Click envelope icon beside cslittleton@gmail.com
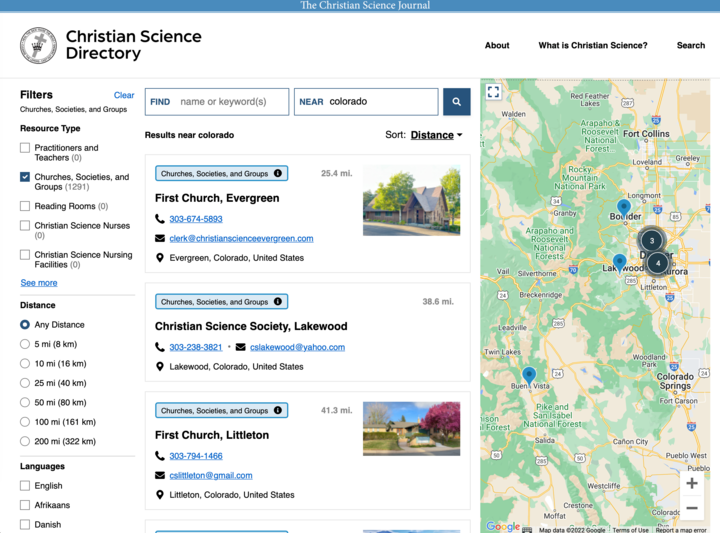The width and height of the screenshot is (720, 533). tap(160, 475)
